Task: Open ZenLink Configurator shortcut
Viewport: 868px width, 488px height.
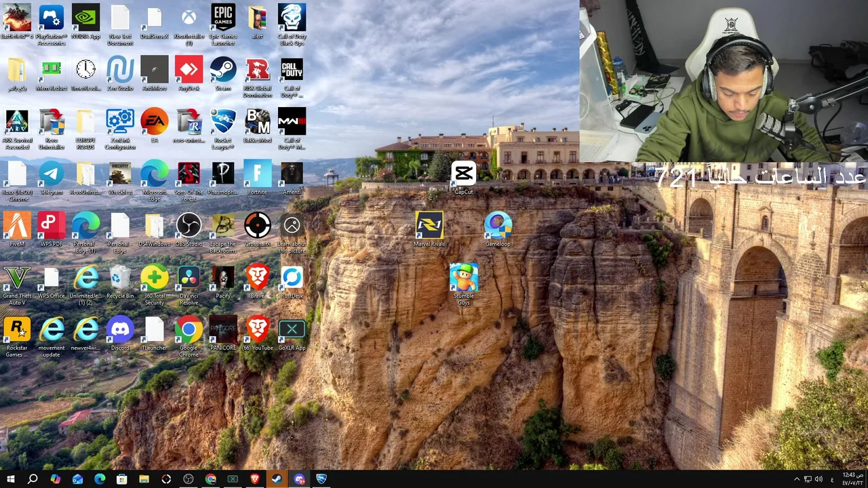Action: (x=120, y=129)
